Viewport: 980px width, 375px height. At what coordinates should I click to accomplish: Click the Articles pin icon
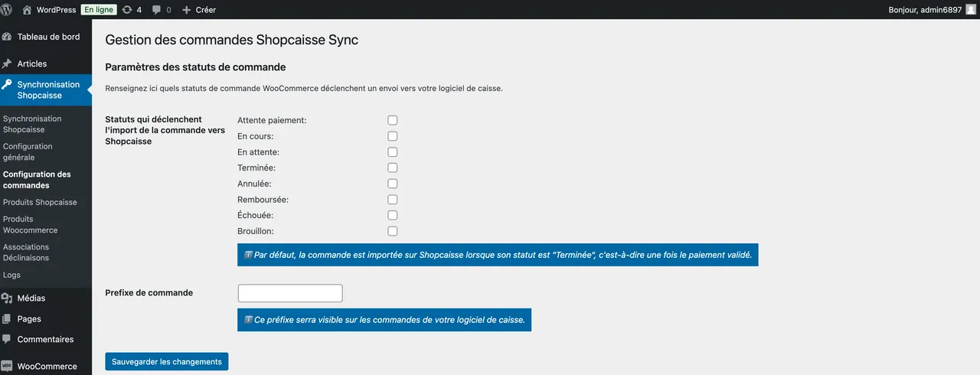coord(8,64)
